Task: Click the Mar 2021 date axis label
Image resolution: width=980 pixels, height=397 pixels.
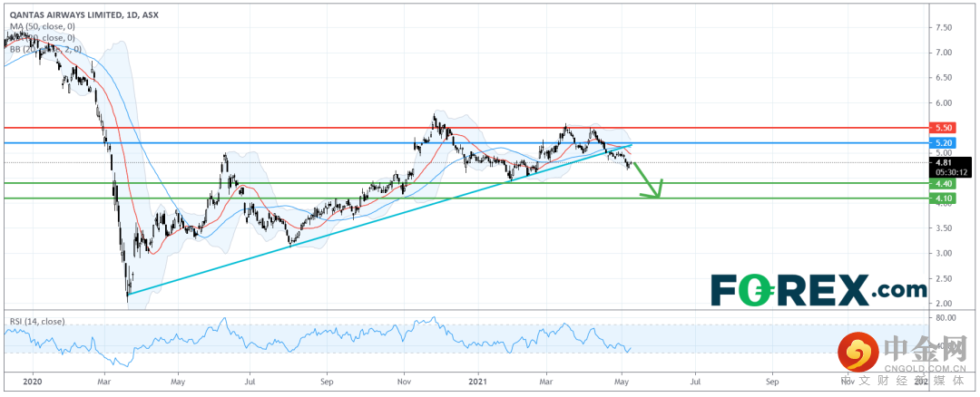Action: (x=545, y=380)
